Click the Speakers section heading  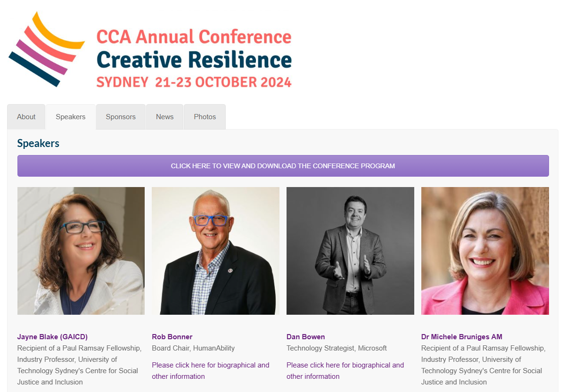38,144
